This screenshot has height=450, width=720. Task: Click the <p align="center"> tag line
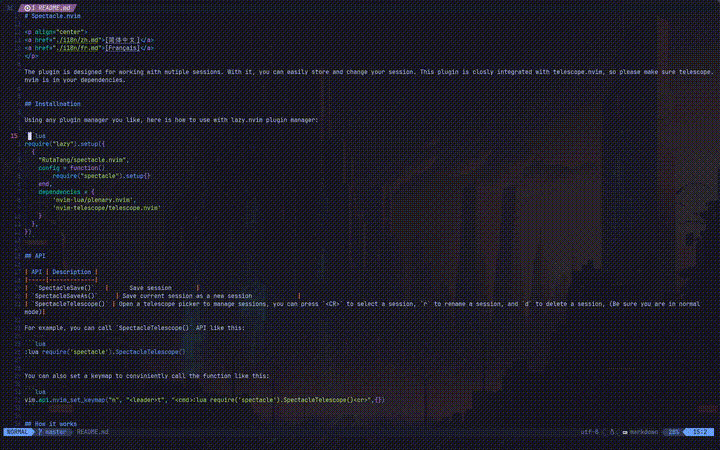(56, 32)
